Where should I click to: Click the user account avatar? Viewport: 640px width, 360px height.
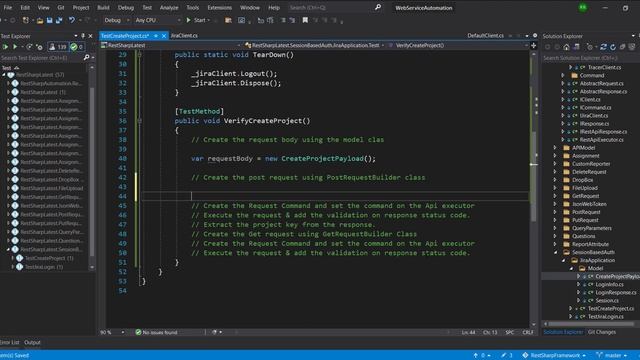point(583,7)
